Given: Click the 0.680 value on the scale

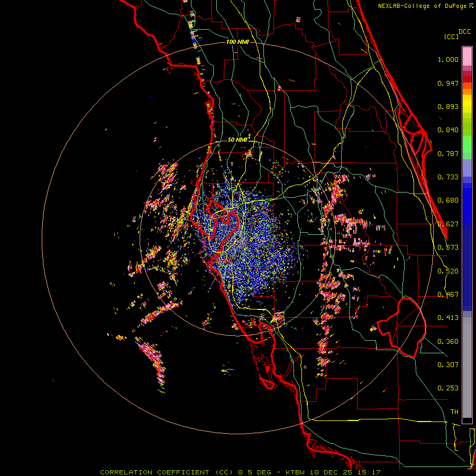Looking at the screenshot, I should [x=448, y=200].
